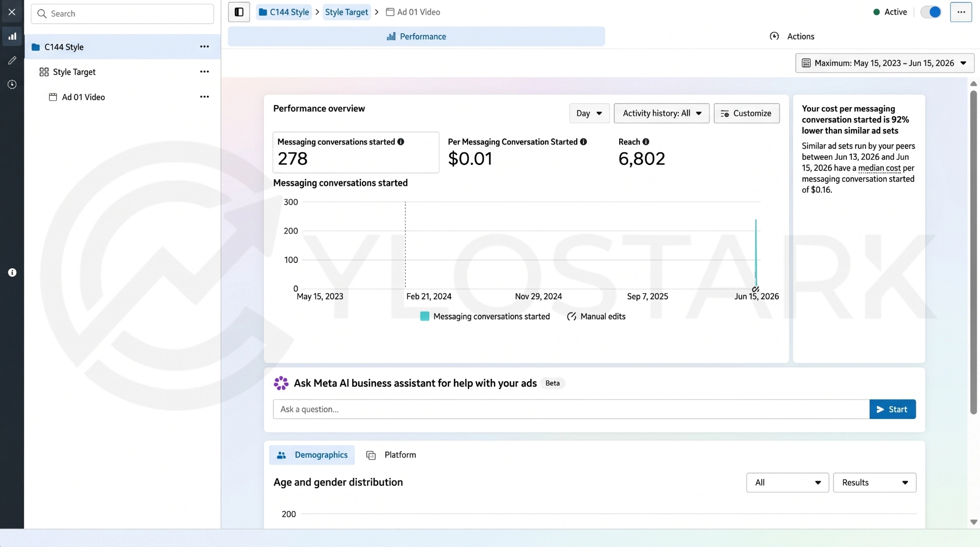Select the Style Target ad set in the tree

pos(122,72)
